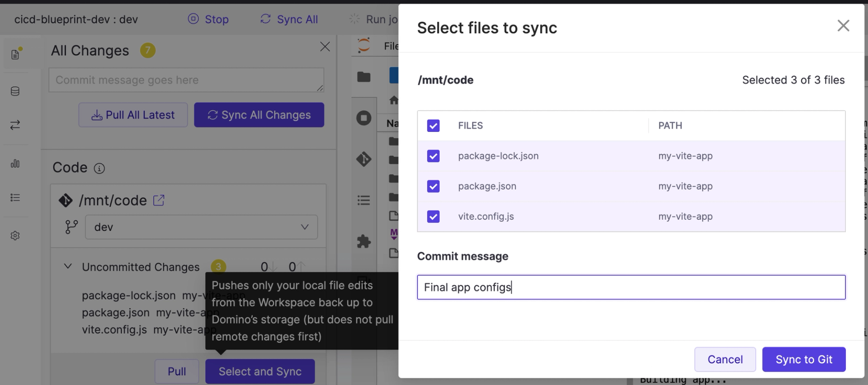This screenshot has height=385, width=868.
Task: Uncheck the package.json file checkbox
Action: pos(433,186)
